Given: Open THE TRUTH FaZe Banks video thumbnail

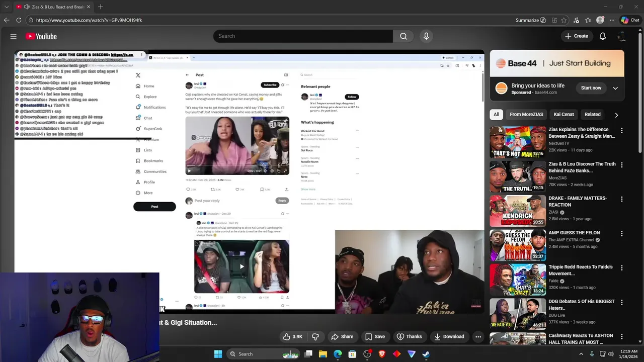Looking at the screenshot, I should [x=518, y=176].
